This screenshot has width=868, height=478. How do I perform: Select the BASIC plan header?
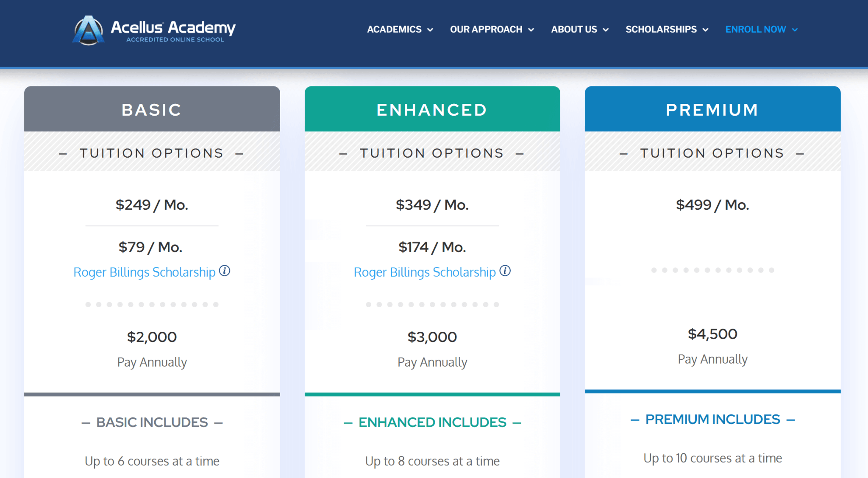pyautogui.click(x=152, y=109)
